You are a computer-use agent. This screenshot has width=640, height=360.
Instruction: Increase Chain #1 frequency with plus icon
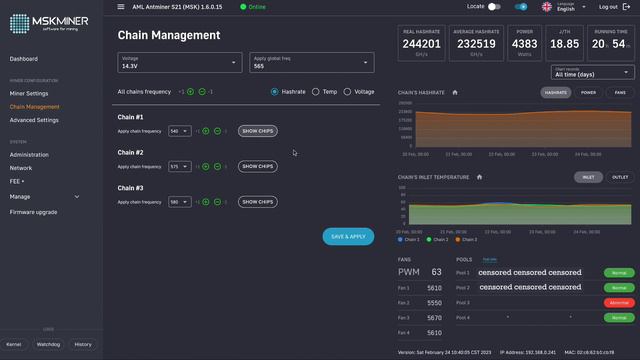[206, 131]
